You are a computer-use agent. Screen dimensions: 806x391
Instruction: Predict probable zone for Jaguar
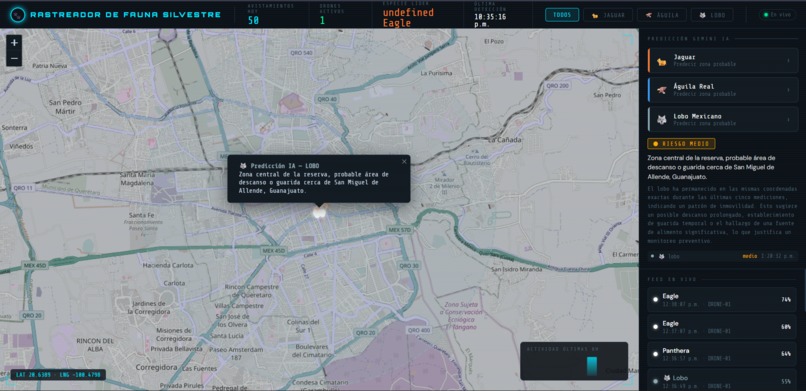(723, 61)
